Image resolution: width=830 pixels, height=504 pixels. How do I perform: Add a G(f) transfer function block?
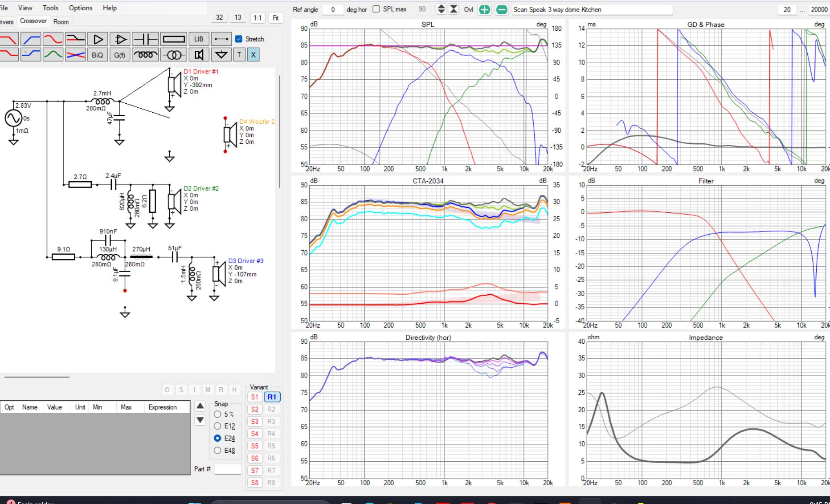pyautogui.click(x=120, y=55)
